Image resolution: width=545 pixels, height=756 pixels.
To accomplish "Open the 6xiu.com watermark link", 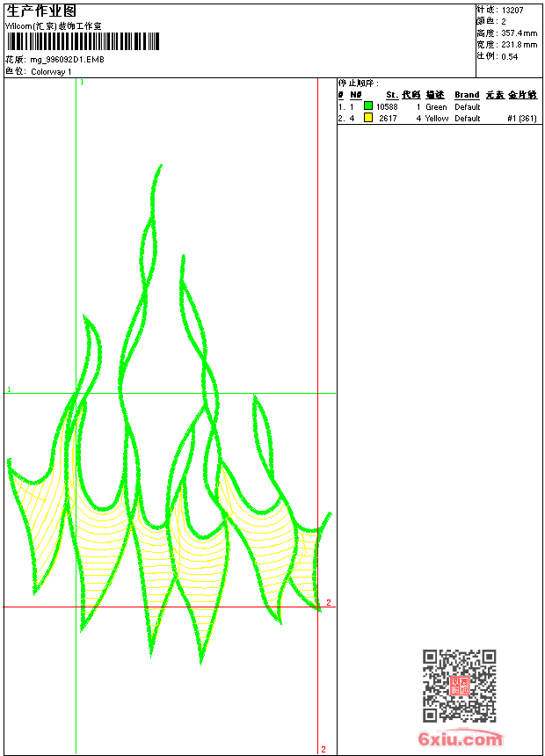I will (461, 738).
